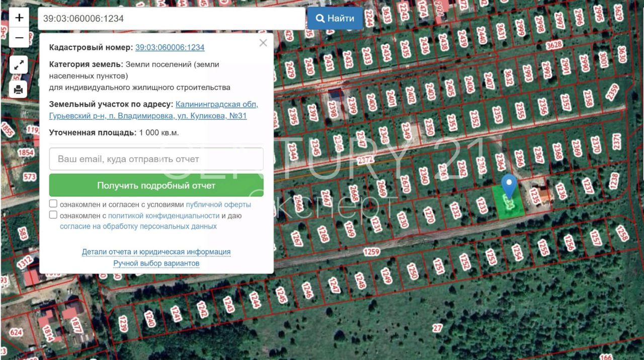Select map parcel labeled 1854
644x360 pixels.
tap(26, 153)
